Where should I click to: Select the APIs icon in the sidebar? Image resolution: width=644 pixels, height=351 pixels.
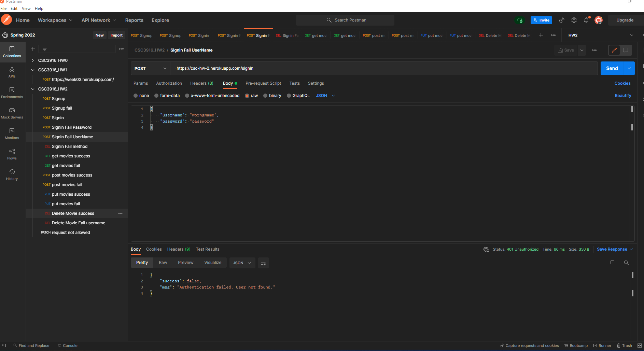pos(12,72)
